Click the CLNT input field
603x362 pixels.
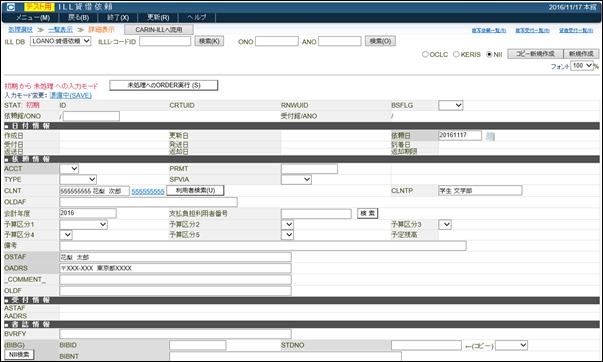95,191
